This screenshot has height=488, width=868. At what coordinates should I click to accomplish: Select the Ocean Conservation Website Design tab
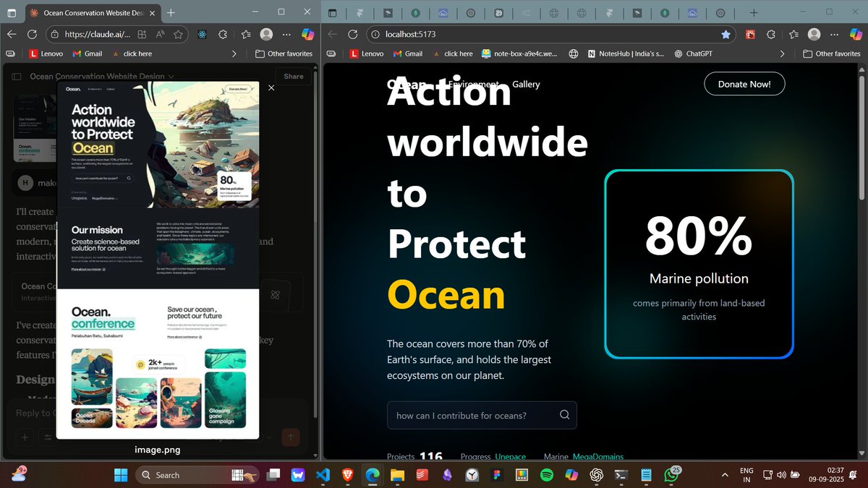click(93, 13)
